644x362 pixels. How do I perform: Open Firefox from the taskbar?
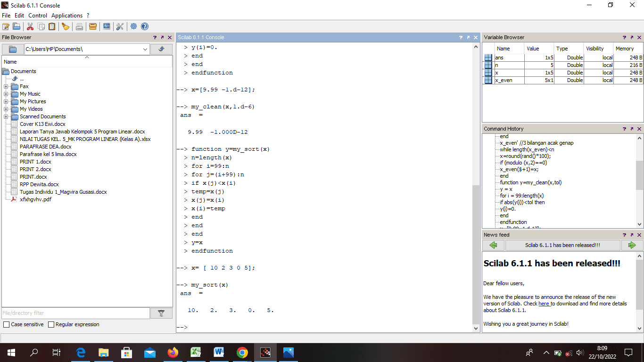click(x=173, y=352)
